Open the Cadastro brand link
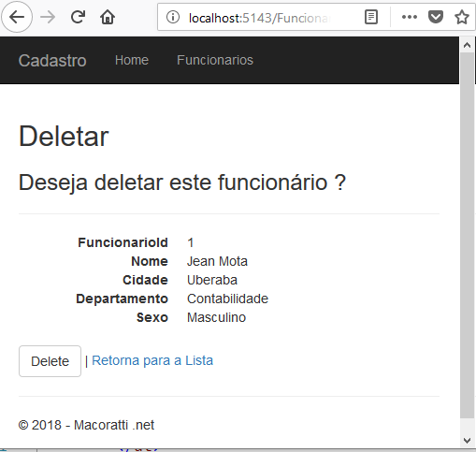Image resolution: width=476 pixels, height=452 pixels. 52,61
